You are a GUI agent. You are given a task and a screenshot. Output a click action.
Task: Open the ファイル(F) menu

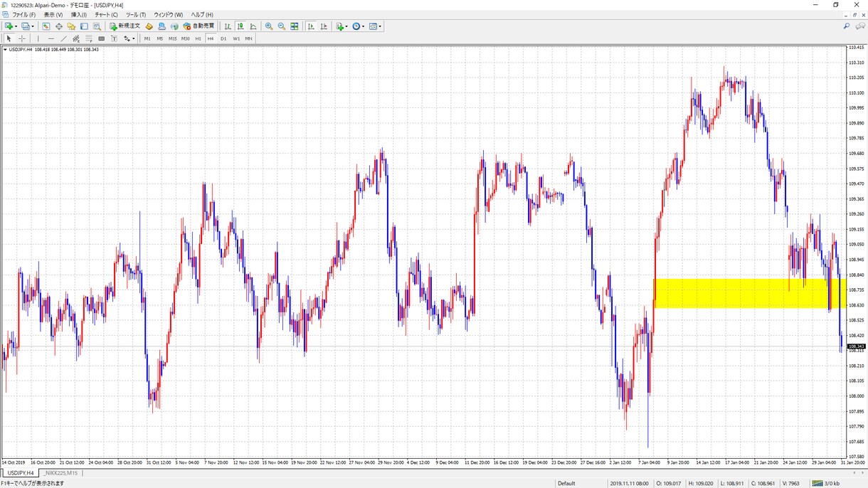[x=23, y=15]
